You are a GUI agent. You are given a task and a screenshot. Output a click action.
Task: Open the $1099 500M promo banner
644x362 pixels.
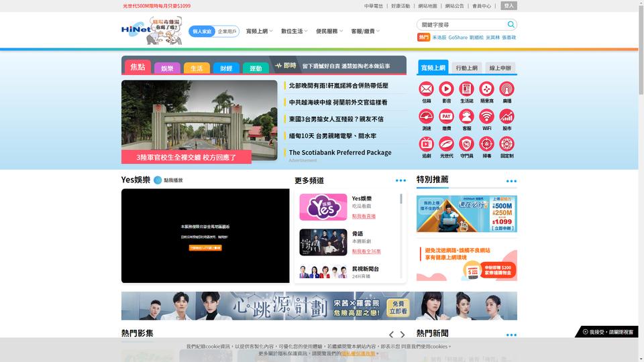467,214
